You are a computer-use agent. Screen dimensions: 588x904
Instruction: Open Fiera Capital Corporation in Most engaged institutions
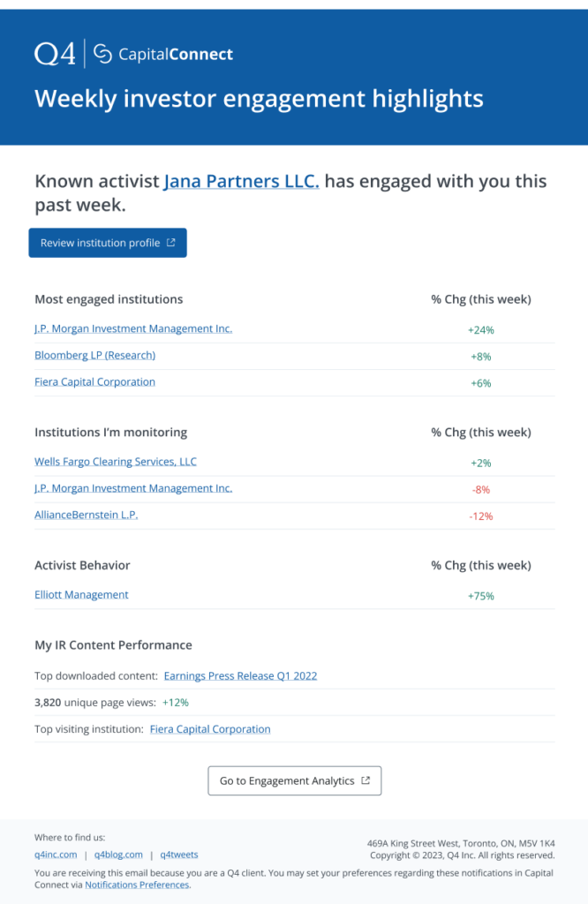click(94, 381)
